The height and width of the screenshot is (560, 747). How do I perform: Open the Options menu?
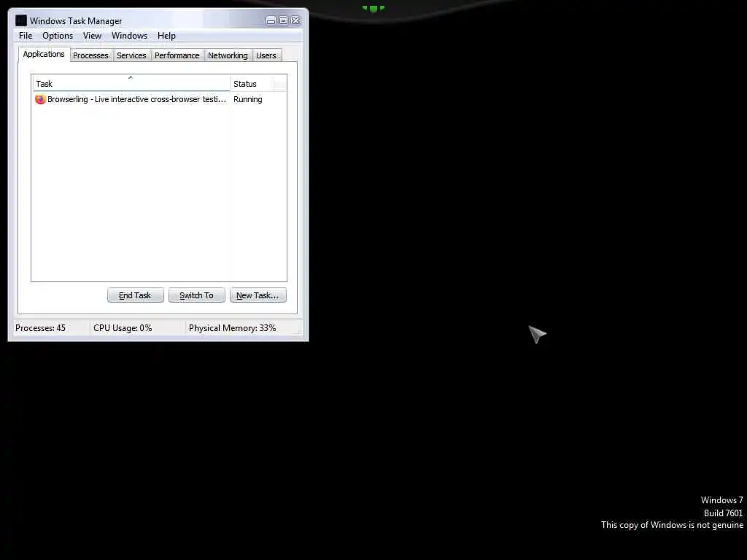click(x=58, y=36)
